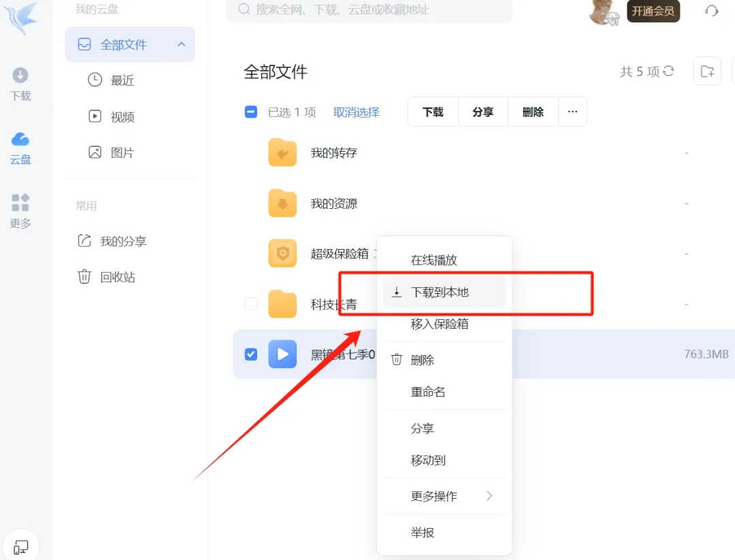Click the customer service headset icon
This screenshot has height=560, width=735.
click(712, 12)
